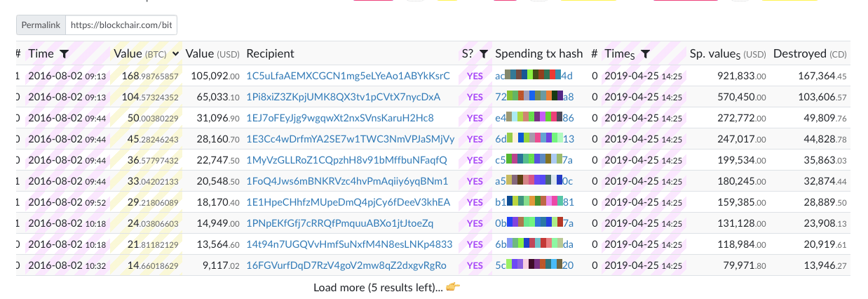This screenshot has height=299, width=868.
Task: Open spending tx hash starting with 5c
Action: (534, 265)
